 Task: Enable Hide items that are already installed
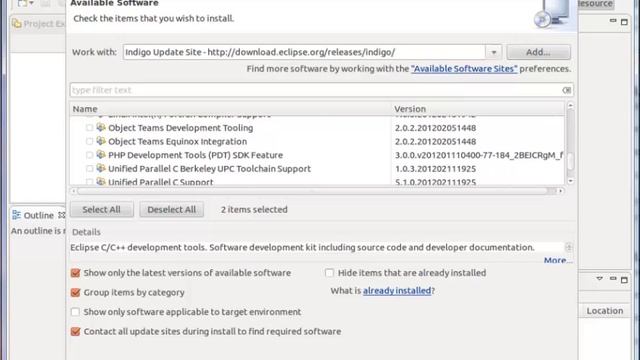click(329, 273)
